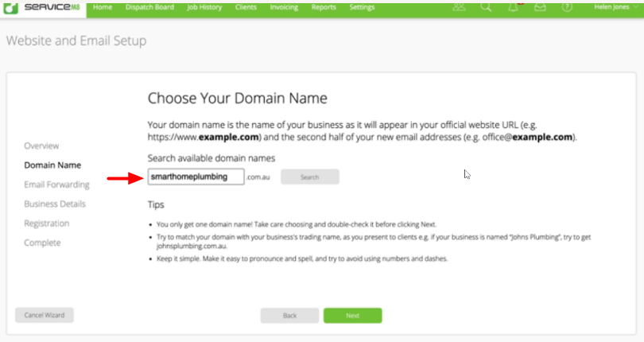Open the Settings menu
Viewport: 644px width, 342px height.
(x=362, y=7)
